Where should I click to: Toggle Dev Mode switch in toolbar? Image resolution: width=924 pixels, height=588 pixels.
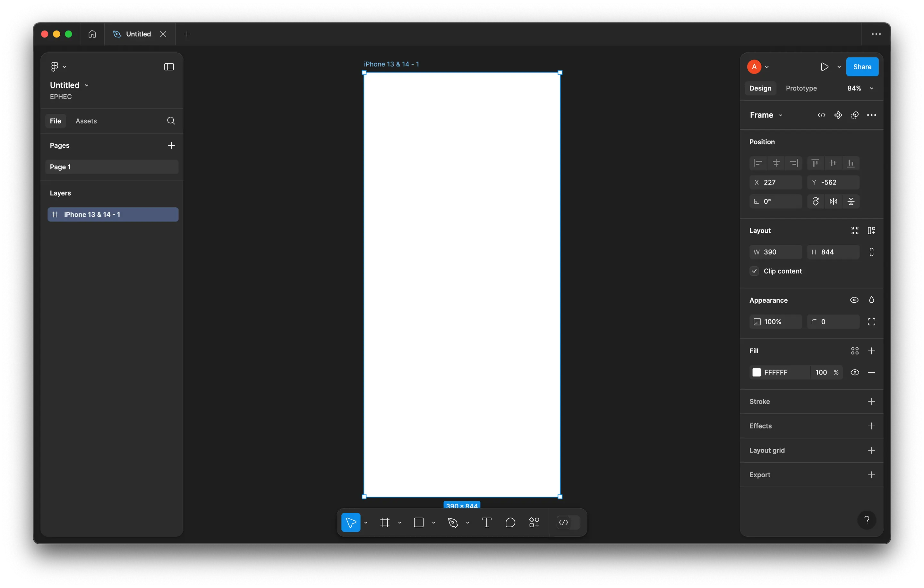point(568,523)
